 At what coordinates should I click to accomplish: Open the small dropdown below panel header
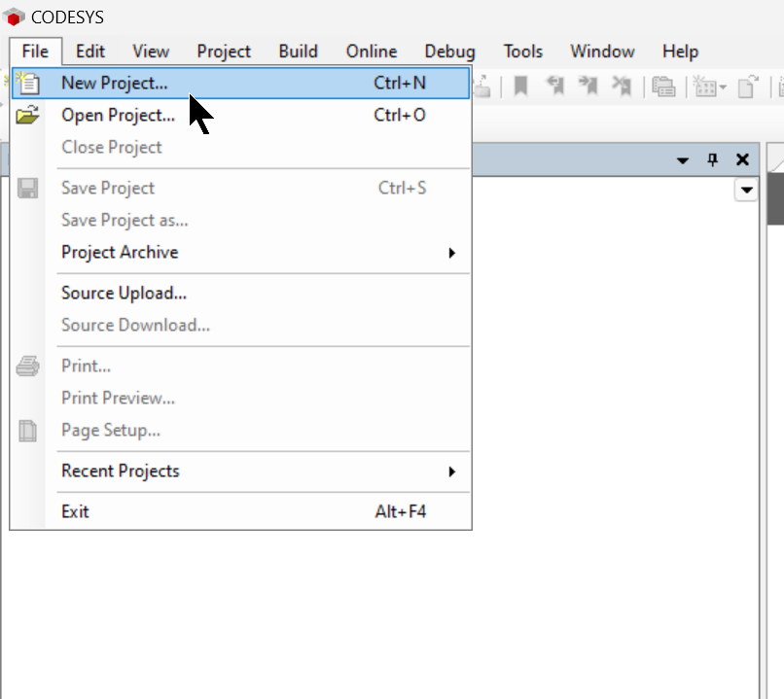click(746, 190)
